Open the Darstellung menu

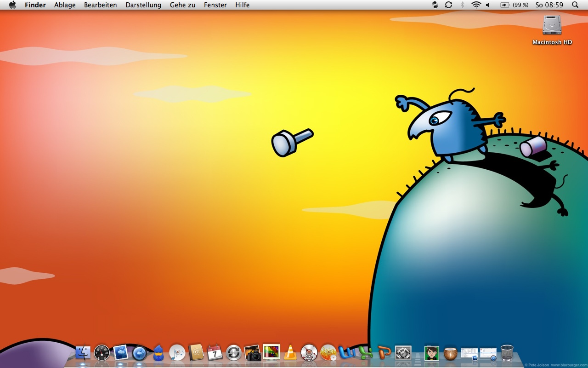tap(143, 5)
